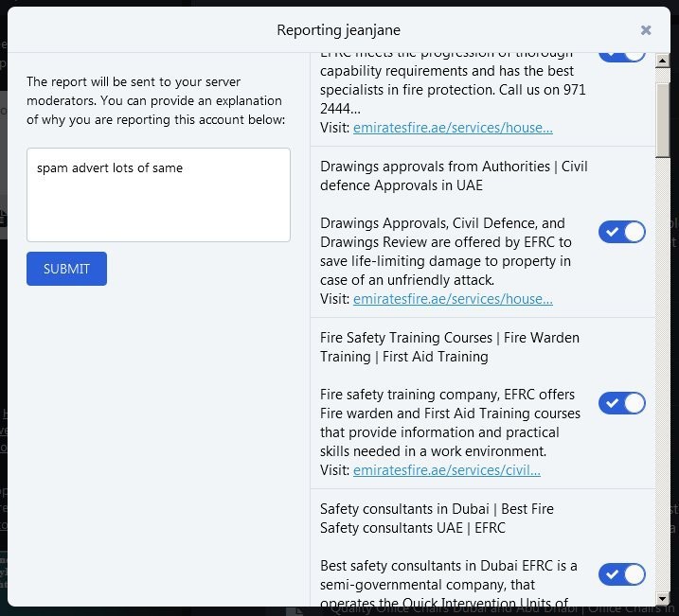The height and width of the screenshot is (616, 679).
Task: Close the Reporting jeanjane dialog
Action: (646, 30)
